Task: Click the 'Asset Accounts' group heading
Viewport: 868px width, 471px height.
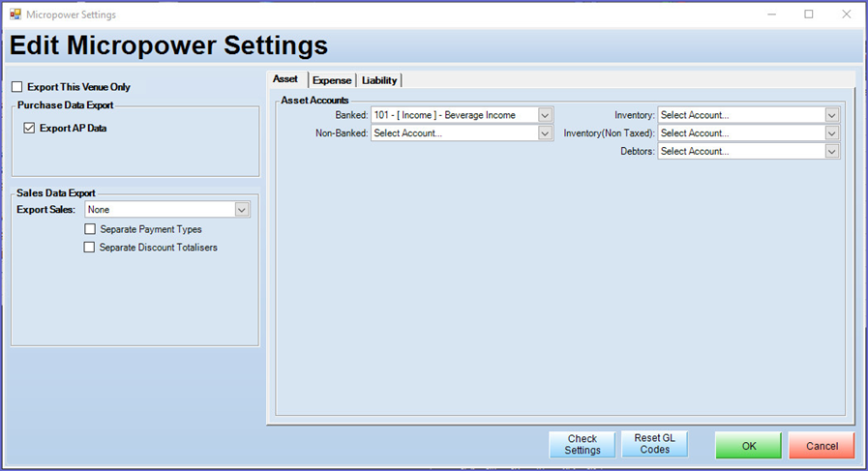Action: (x=314, y=101)
